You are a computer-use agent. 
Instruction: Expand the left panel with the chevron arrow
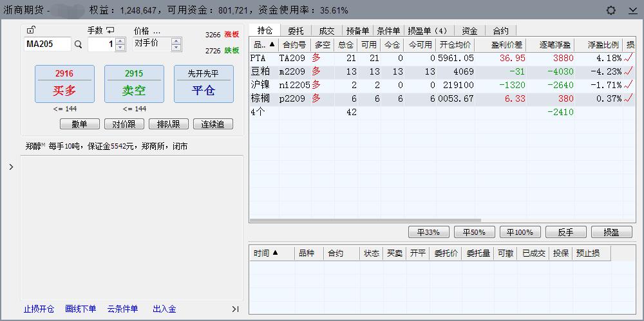tap(11, 167)
